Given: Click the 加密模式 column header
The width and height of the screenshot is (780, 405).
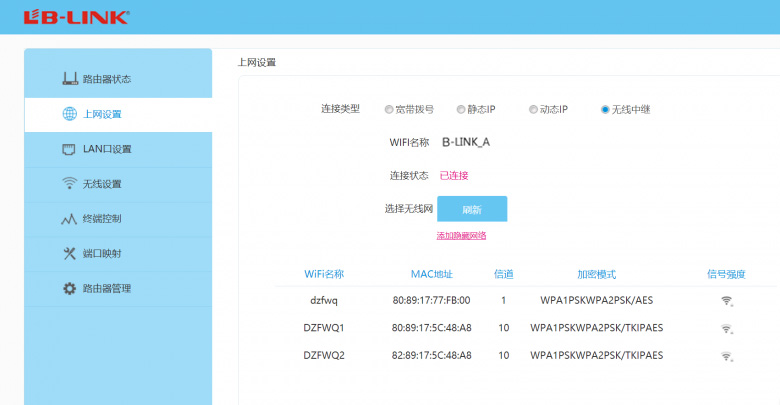Looking at the screenshot, I should point(596,274).
